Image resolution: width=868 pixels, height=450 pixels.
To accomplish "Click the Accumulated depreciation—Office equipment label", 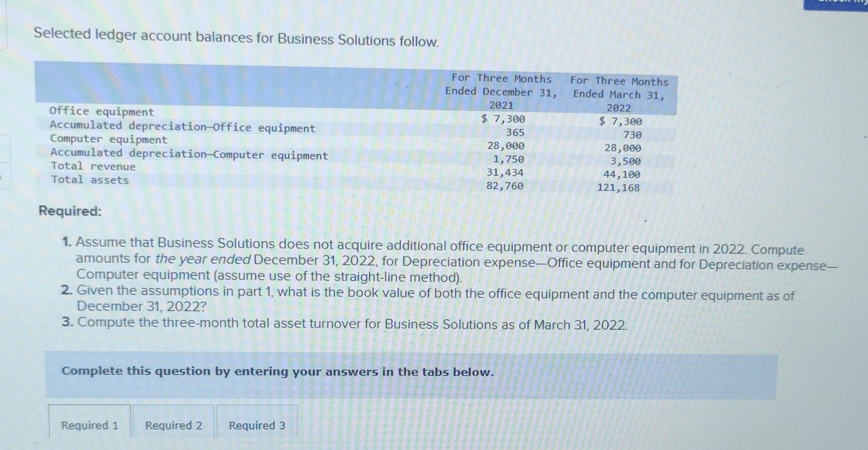I will click(182, 127).
